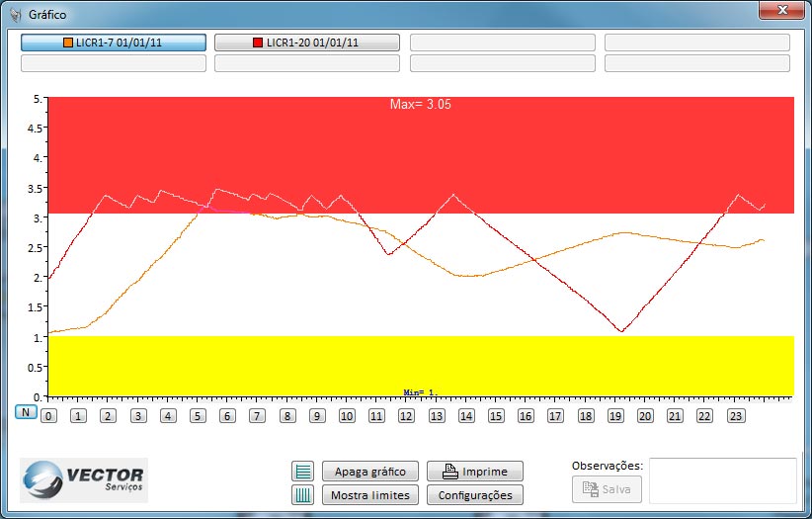This screenshot has width=812, height=519.
Task: Open Configurações settings
Action: coord(475,495)
